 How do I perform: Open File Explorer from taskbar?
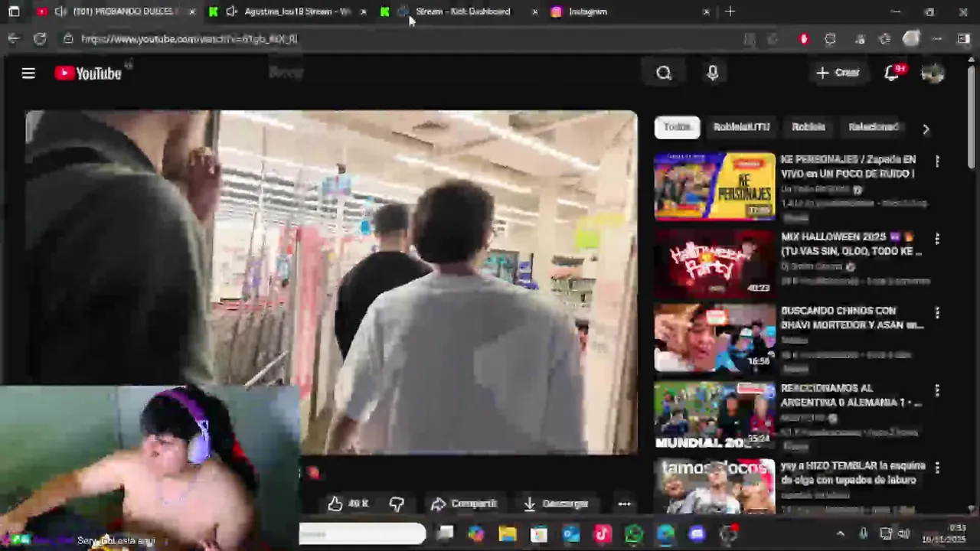(508, 533)
